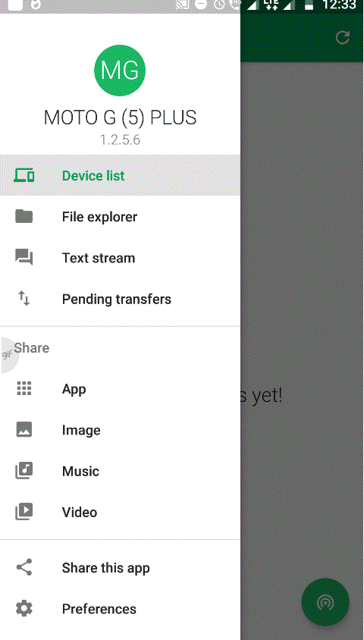The height and width of the screenshot is (640, 364).
Task: Choose Image under Share
Action: [x=120, y=430]
